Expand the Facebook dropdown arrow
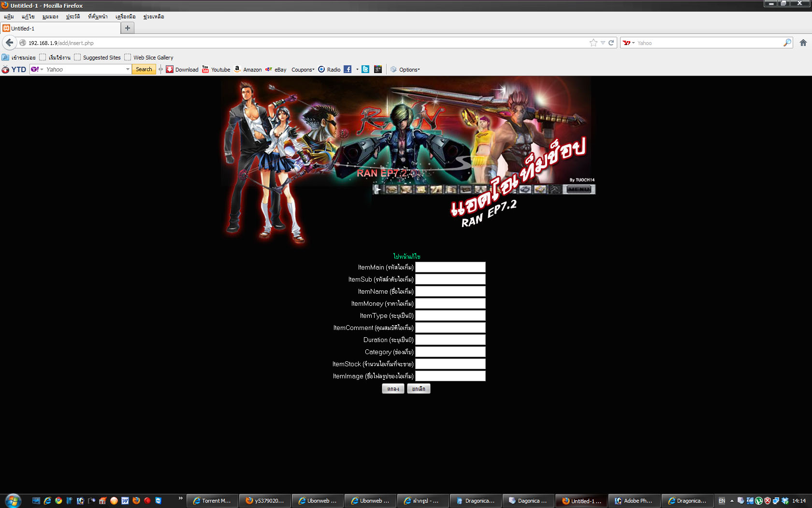This screenshot has height=508, width=812. tap(357, 70)
